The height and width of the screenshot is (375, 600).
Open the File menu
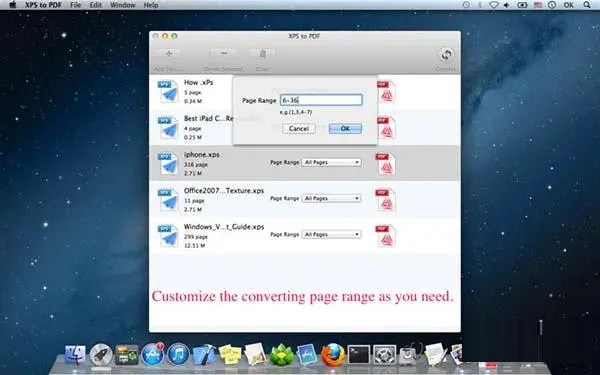coord(76,5)
